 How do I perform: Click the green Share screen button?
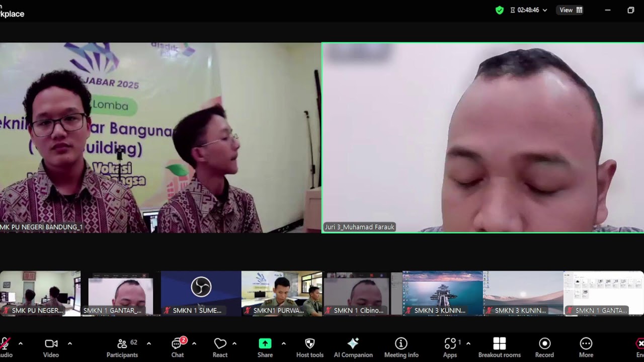(265, 347)
